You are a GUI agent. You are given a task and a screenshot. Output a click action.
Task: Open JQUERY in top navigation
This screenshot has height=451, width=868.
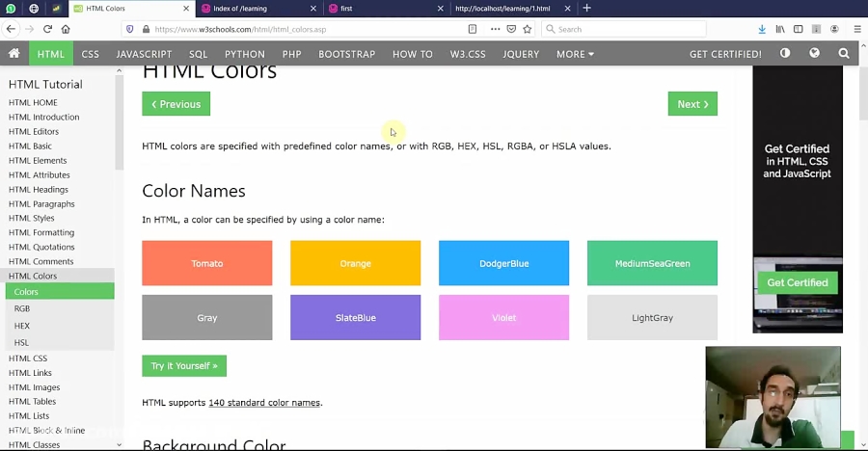point(521,54)
